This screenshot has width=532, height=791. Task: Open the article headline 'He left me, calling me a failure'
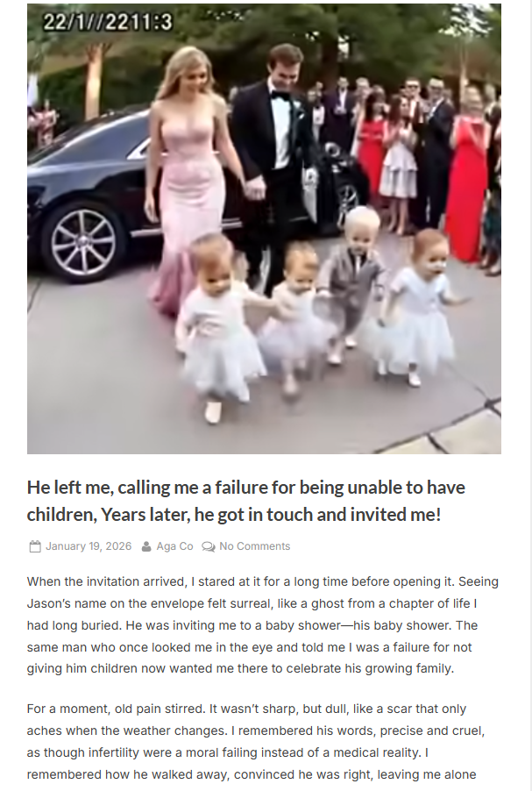[246, 501]
